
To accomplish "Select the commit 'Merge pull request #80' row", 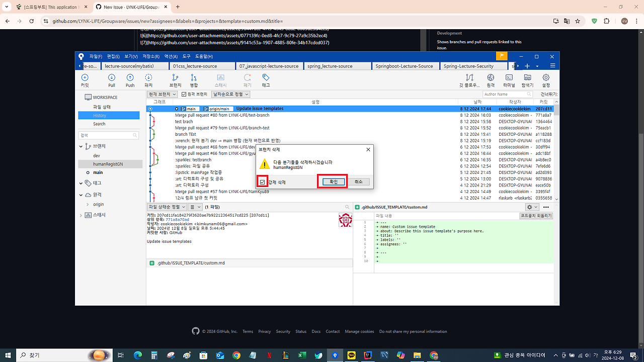I will click(350, 115).
